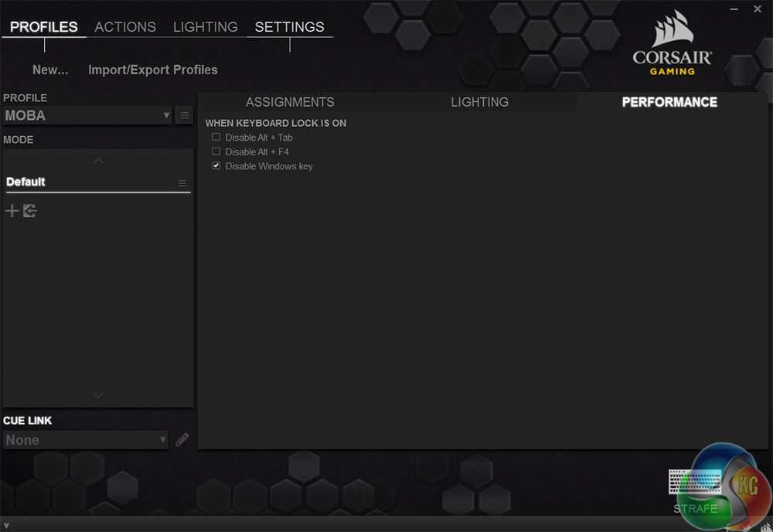Edit CUE Link with pencil icon
Image resolution: width=773 pixels, height=532 pixels.
[x=182, y=439]
